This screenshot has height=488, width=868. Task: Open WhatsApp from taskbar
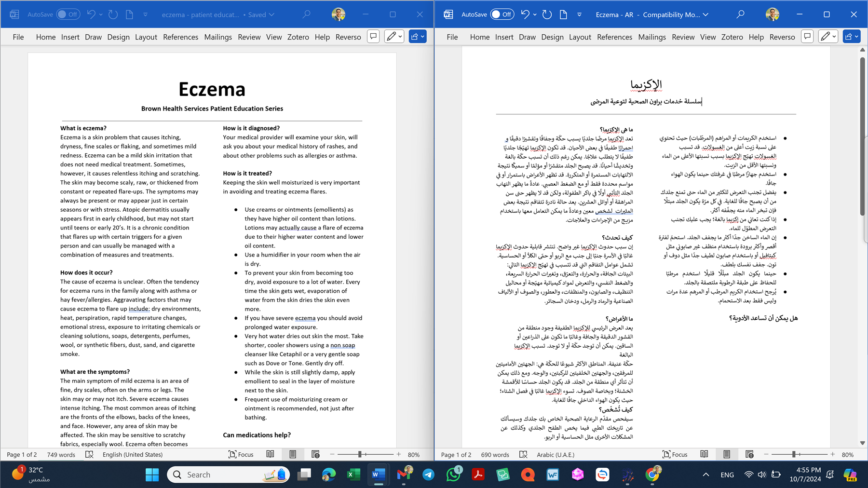tap(453, 474)
